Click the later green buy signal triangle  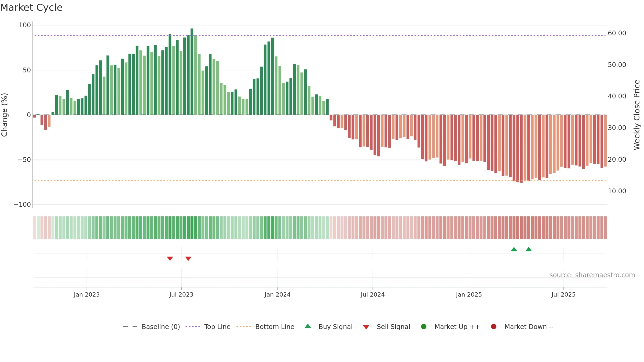(529, 249)
